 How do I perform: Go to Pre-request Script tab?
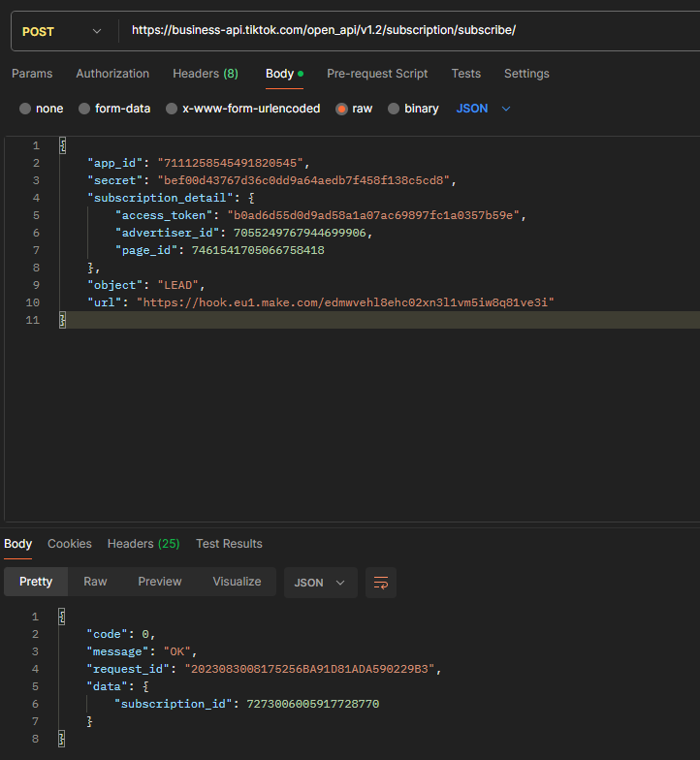377,74
